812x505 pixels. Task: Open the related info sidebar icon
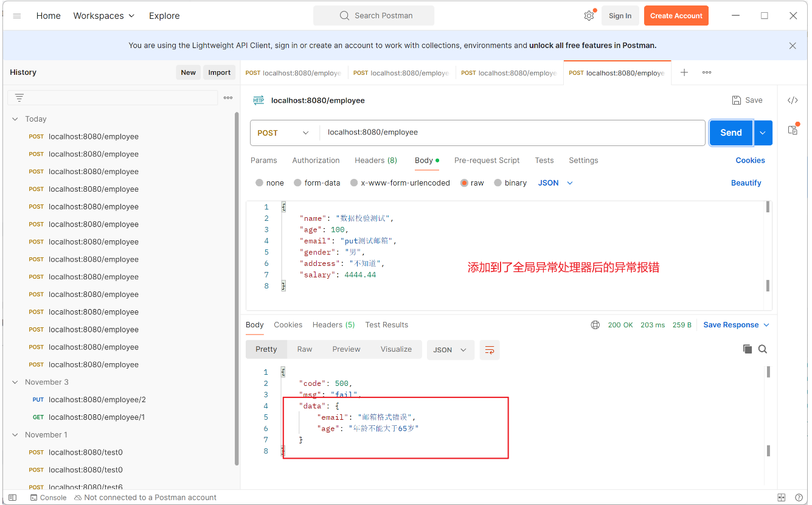pos(793,130)
